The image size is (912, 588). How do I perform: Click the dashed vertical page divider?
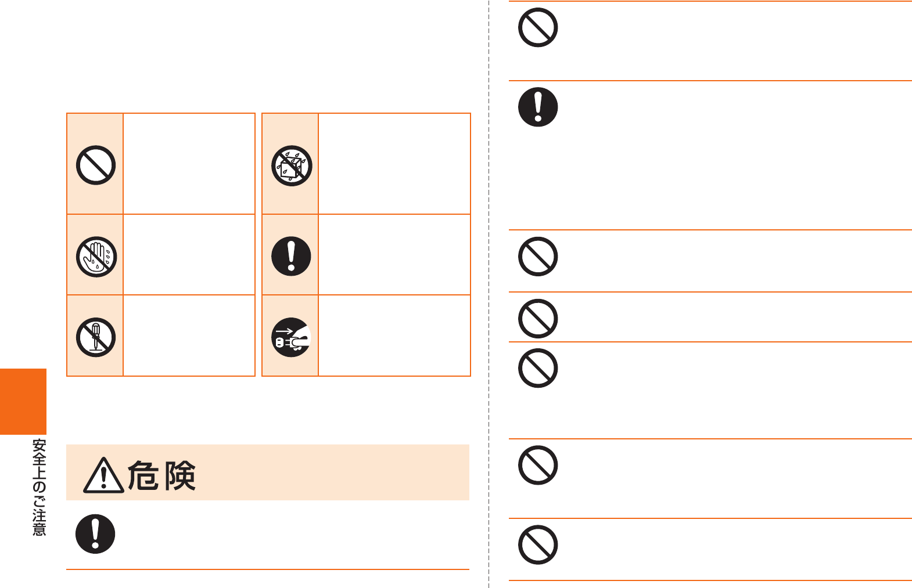pyautogui.click(x=489, y=294)
